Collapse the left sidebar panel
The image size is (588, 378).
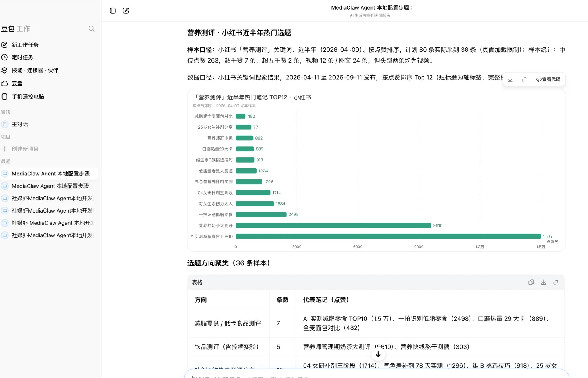pos(113,11)
